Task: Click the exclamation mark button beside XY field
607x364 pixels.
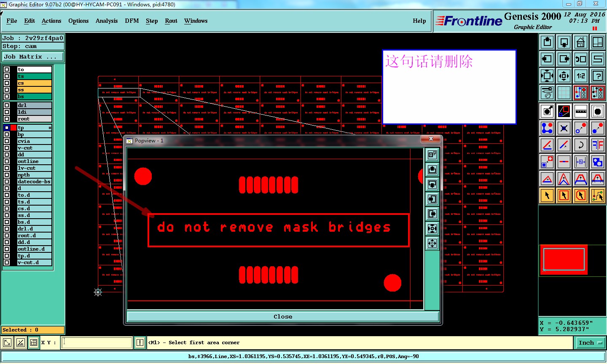Action: [140, 343]
